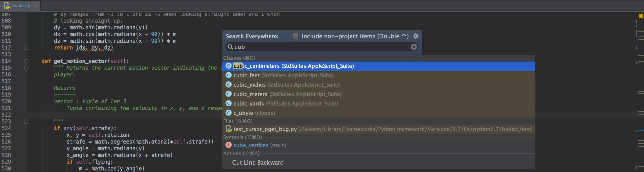Toggle the docstring fold marker on line 515

[26, 68]
